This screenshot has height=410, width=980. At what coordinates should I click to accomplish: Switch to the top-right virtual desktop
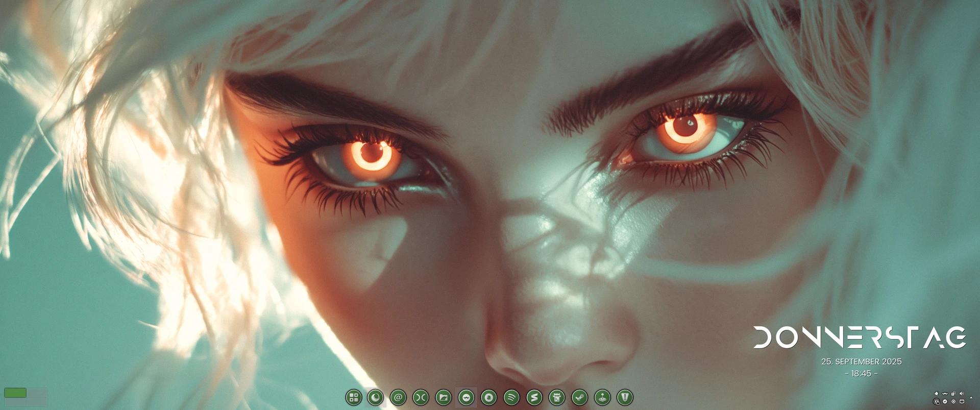pyautogui.click(x=37, y=393)
